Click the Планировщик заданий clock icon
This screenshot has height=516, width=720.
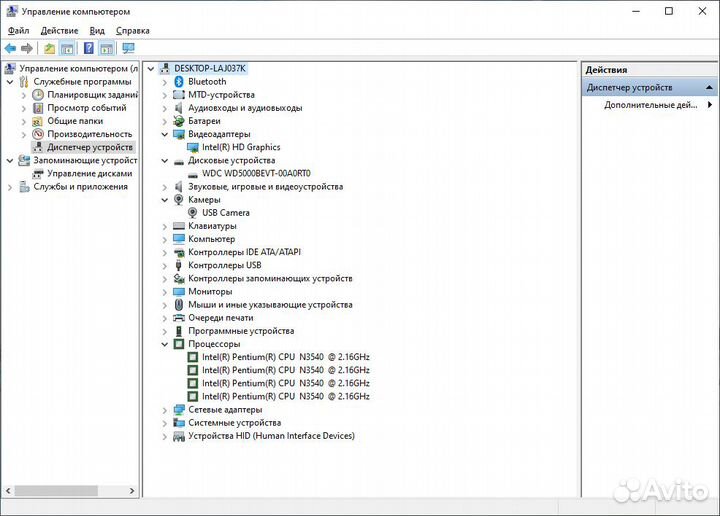(38, 95)
